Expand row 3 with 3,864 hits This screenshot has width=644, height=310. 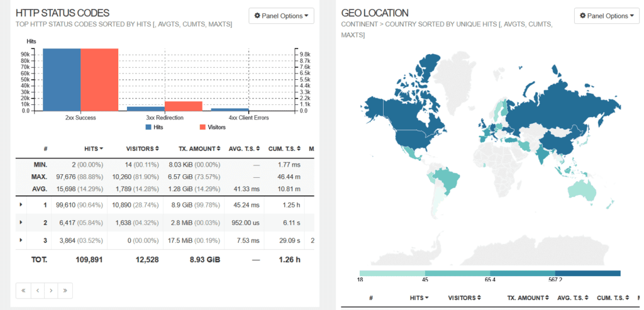[x=21, y=240]
